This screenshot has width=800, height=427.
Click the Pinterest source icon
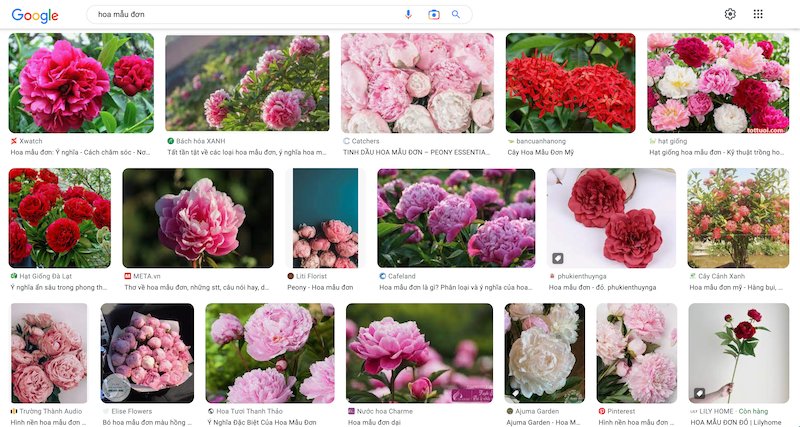point(602,411)
